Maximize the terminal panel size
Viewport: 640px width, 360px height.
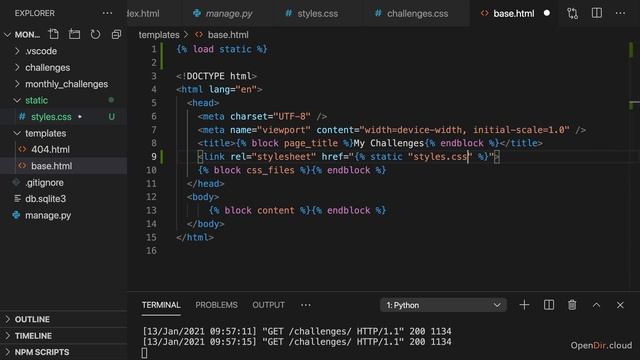(x=596, y=305)
